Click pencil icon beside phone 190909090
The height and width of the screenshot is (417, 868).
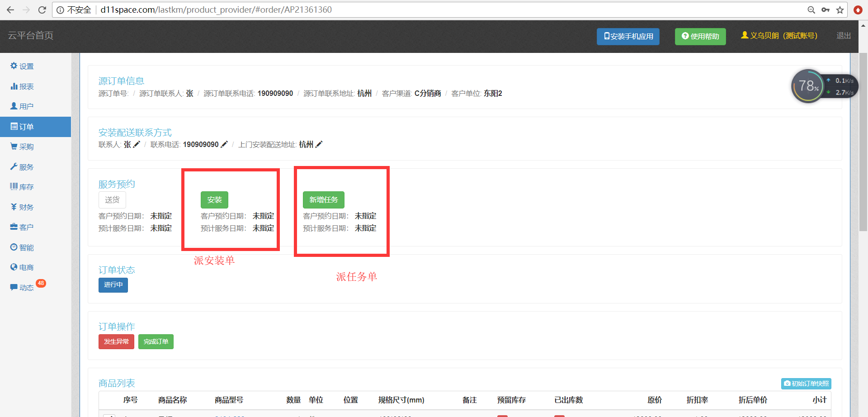click(224, 144)
